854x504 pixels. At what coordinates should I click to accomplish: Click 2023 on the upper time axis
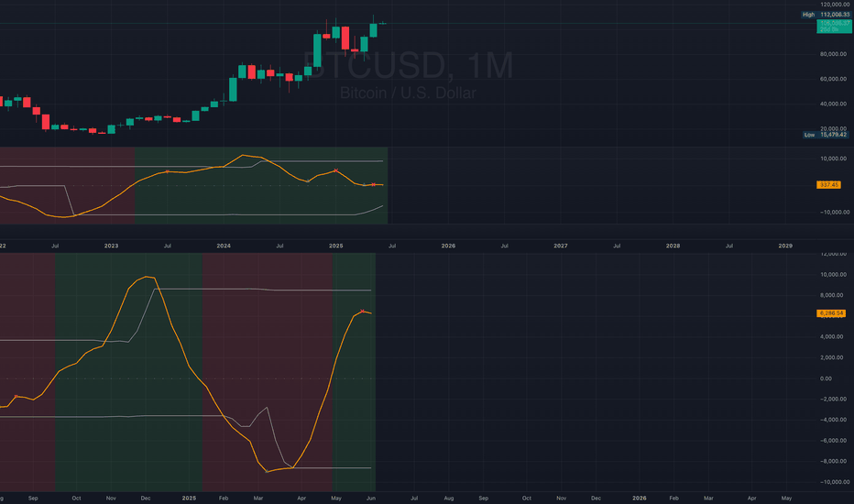(x=111, y=246)
